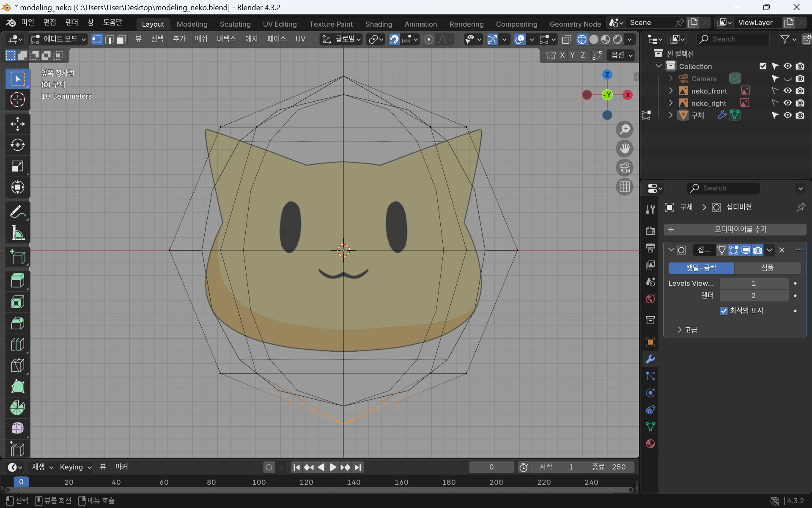Expand the neko_right tree item
Viewport: 812px width, 508px height.
pos(671,103)
